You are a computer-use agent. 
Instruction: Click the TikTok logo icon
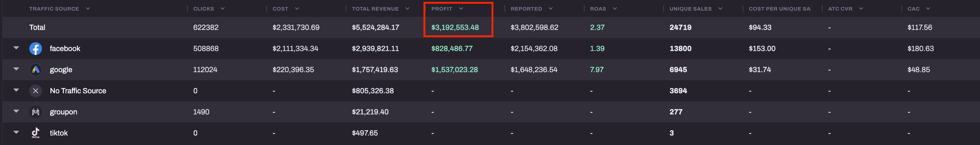click(35, 132)
